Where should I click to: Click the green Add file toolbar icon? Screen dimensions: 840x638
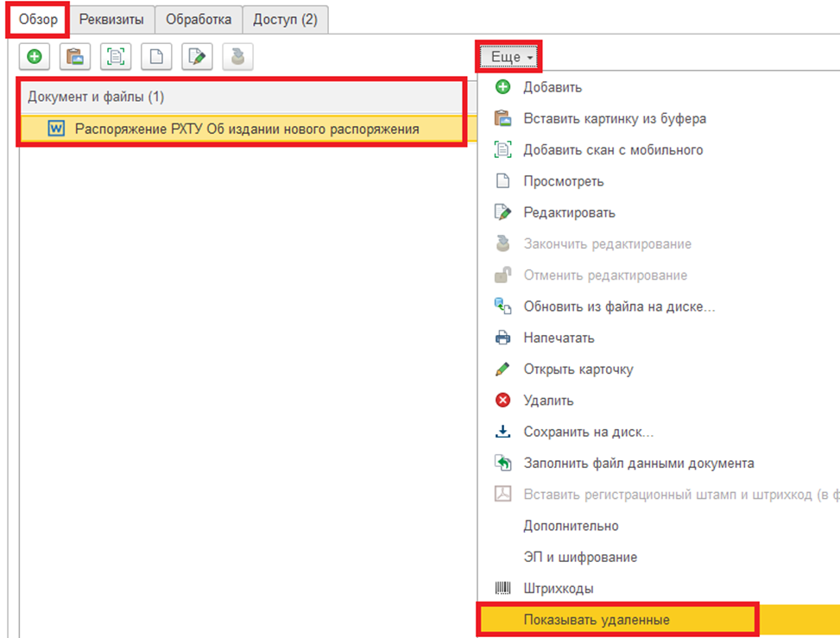coord(35,57)
